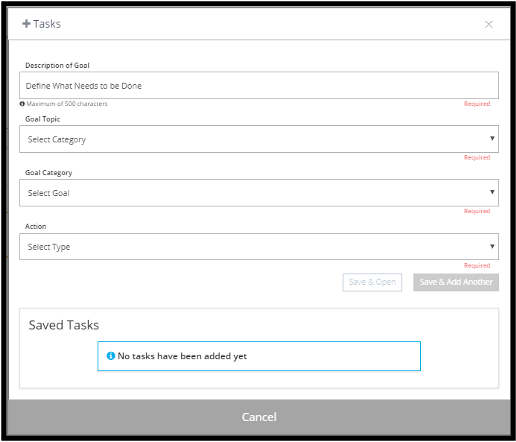Click the Description of Goal text field
Viewport: 516px width, 442px height.
(259, 85)
